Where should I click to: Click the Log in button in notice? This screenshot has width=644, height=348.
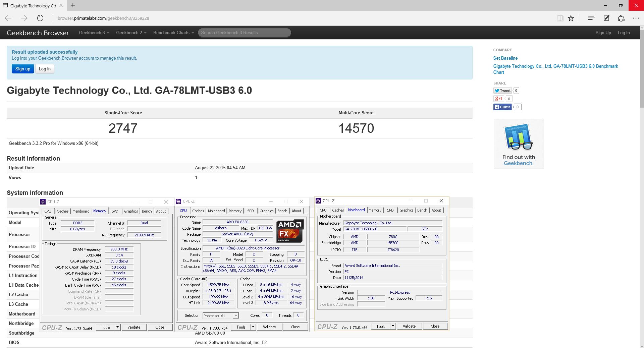click(45, 69)
